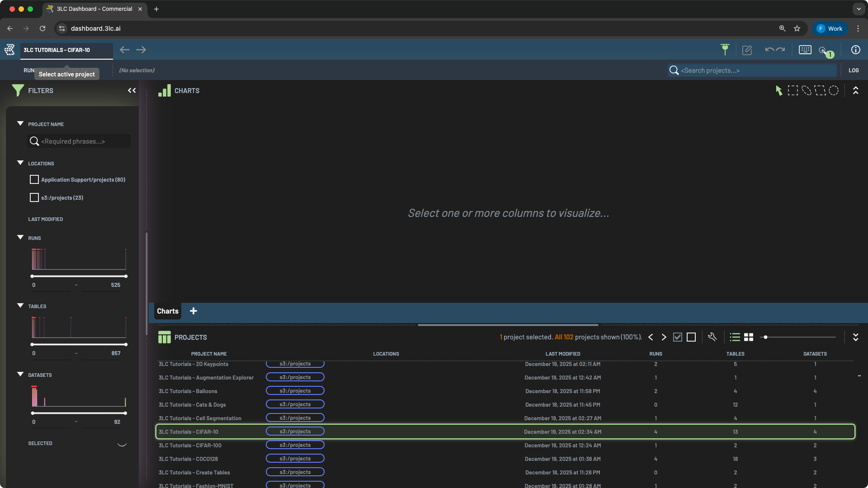Click the pin icon in top toolbar

click(725, 50)
